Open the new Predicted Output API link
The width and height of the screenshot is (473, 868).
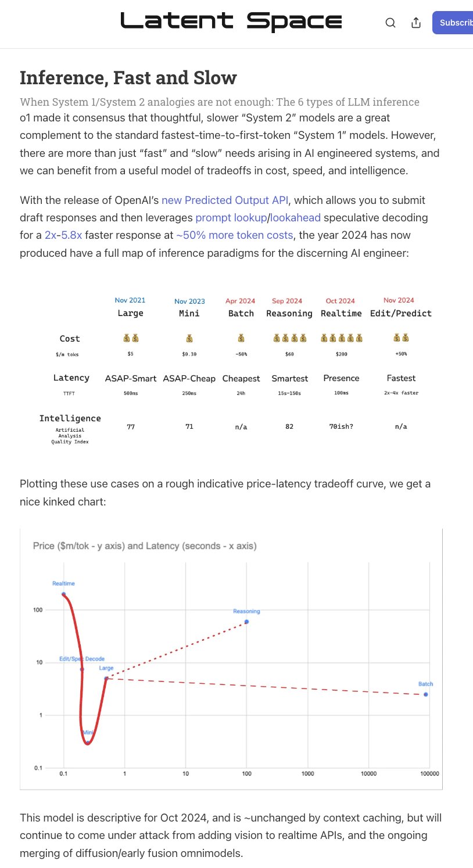click(x=225, y=200)
